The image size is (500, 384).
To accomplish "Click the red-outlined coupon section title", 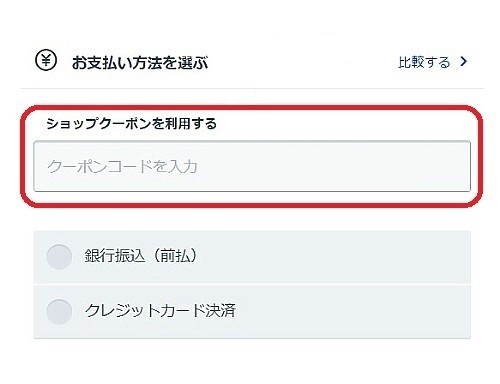I will [x=131, y=124].
